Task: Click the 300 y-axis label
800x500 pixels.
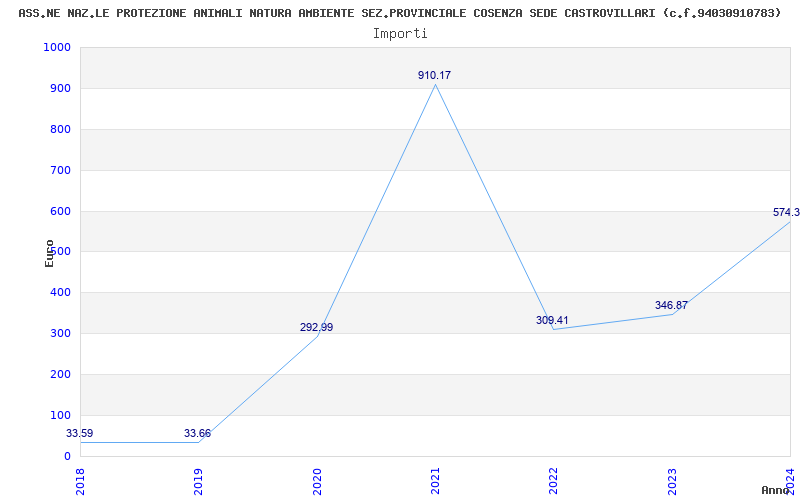Action: click(x=60, y=334)
